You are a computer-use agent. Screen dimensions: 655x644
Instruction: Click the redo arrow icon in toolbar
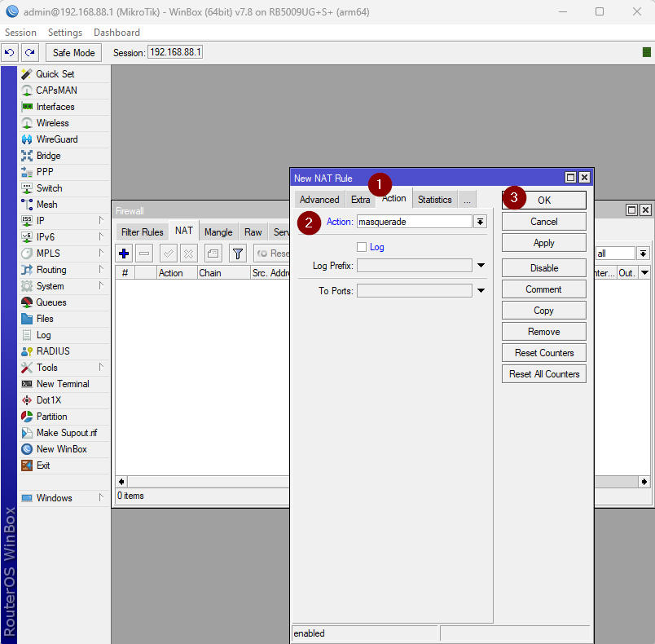tap(30, 53)
